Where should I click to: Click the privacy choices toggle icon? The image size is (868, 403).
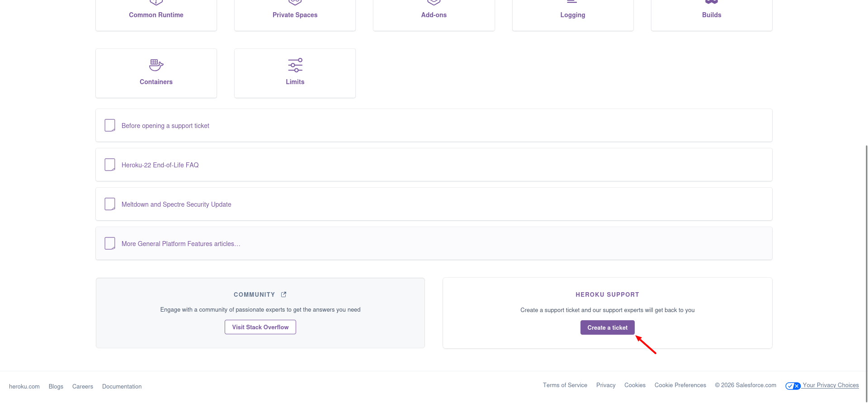coord(793,386)
